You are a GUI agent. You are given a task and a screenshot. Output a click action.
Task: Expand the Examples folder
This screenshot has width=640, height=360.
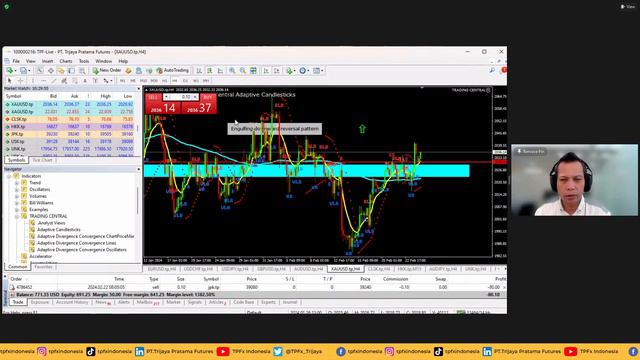point(17,209)
